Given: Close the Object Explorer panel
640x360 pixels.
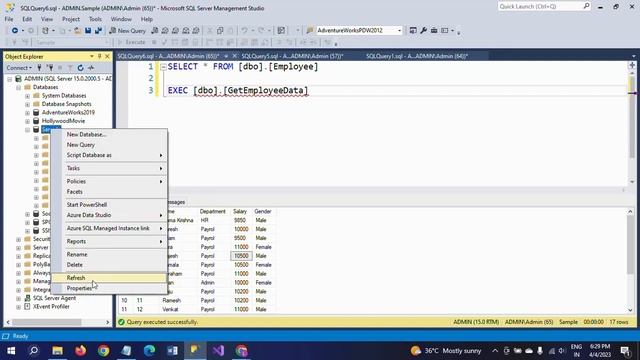Looking at the screenshot, I should (x=107, y=56).
